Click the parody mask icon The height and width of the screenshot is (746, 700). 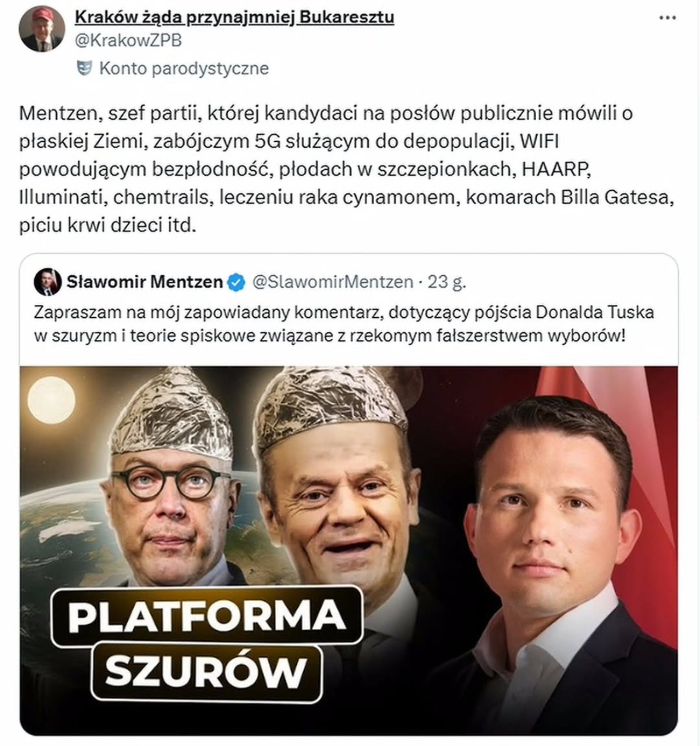(84, 68)
